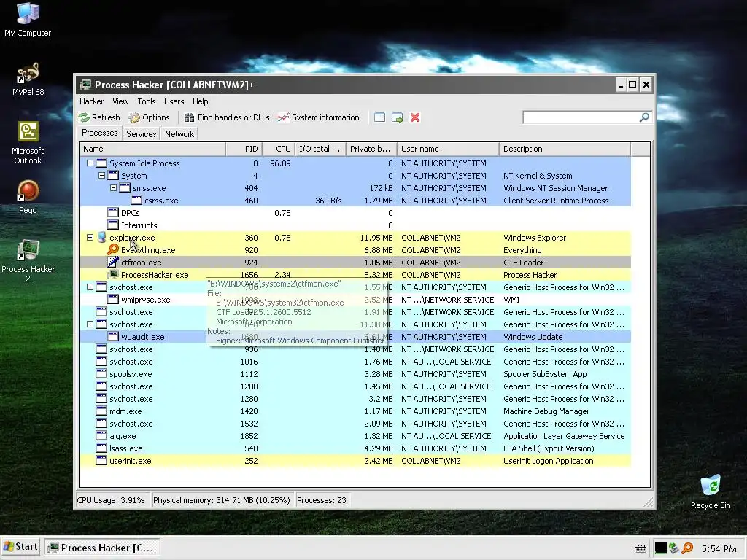747x560 pixels.
Task: Click the csrss.exe process icon
Action: 136,201
